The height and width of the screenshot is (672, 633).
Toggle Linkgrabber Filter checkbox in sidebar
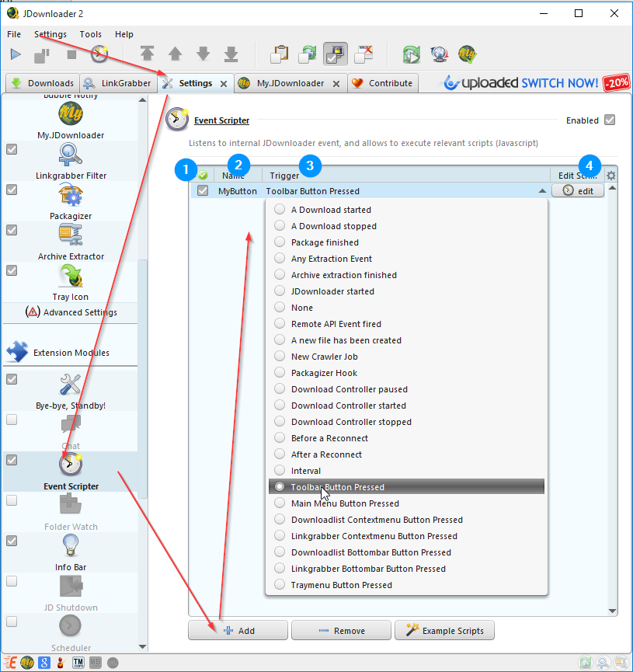click(x=12, y=150)
